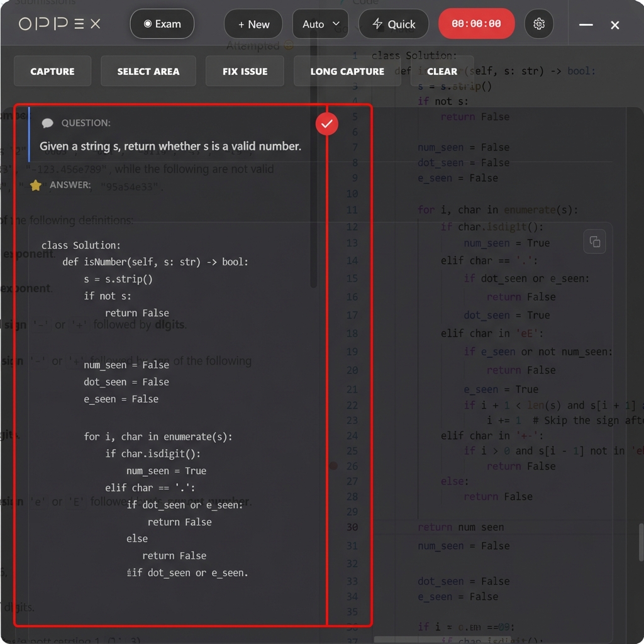Screen dimensions: 644x644
Task: Click the code editor's right scrollbar
Action: click(x=640, y=541)
